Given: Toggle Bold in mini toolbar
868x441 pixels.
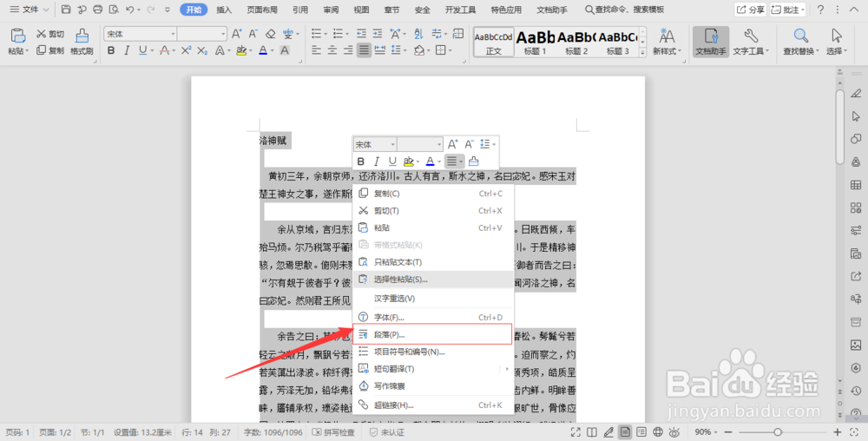Looking at the screenshot, I should [x=361, y=161].
